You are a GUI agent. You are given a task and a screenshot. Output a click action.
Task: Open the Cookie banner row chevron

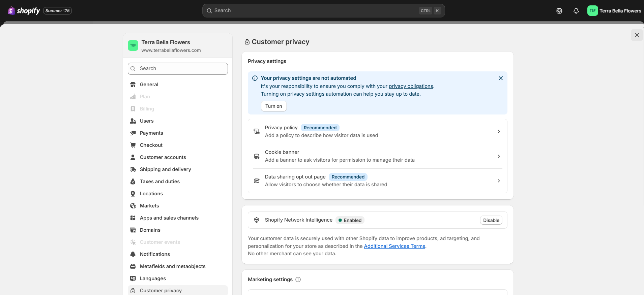click(x=498, y=156)
